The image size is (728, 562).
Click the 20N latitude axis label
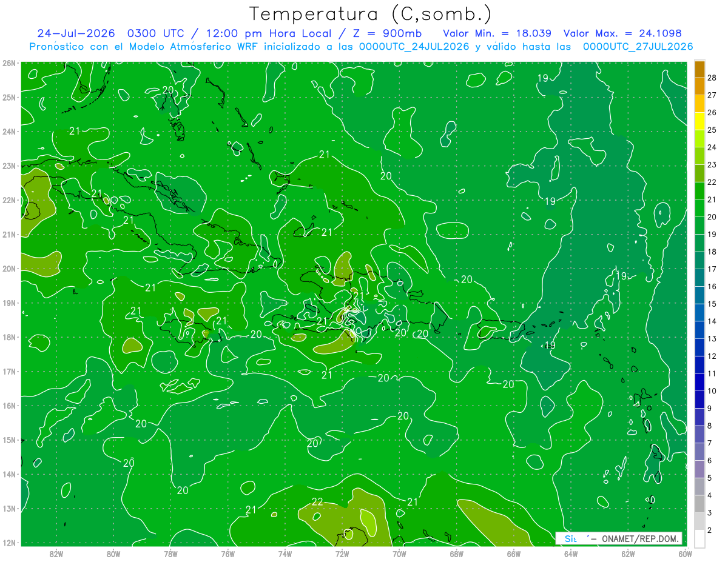9,269
